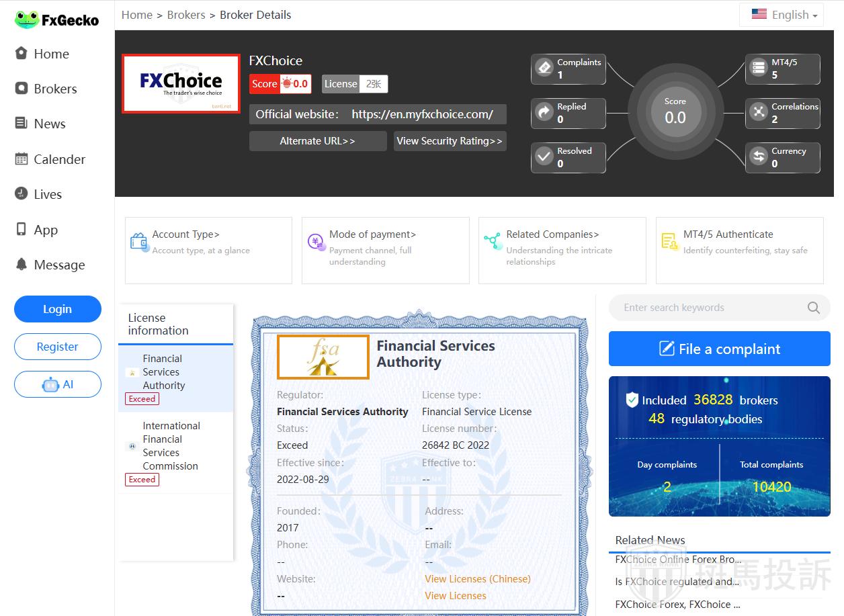Go to Calender in the sidebar
Viewport: 844px width, 616px height.
point(59,159)
